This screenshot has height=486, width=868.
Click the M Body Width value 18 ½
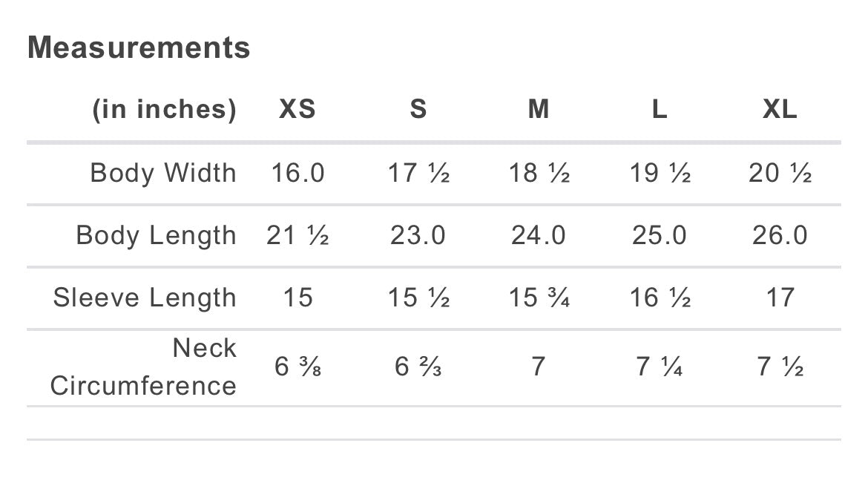pyautogui.click(x=539, y=173)
